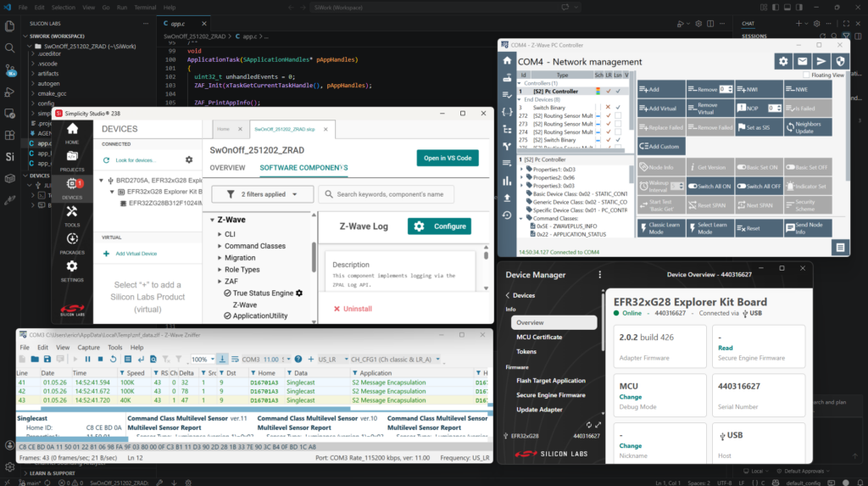Open Packages in Simplicity Studio sidebar
Image resolution: width=868 pixels, height=486 pixels.
tap(72, 243)
